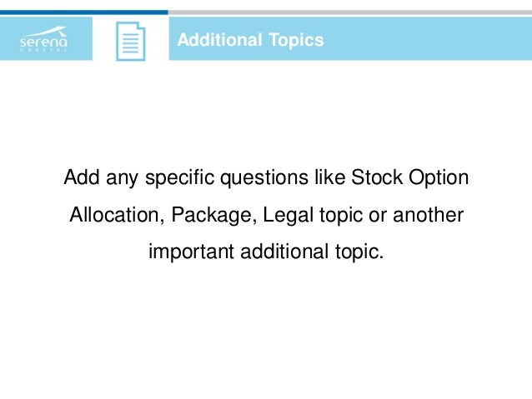Click the dark blue progress bar segment
The image size is (532, 399).
coord(84,12)
